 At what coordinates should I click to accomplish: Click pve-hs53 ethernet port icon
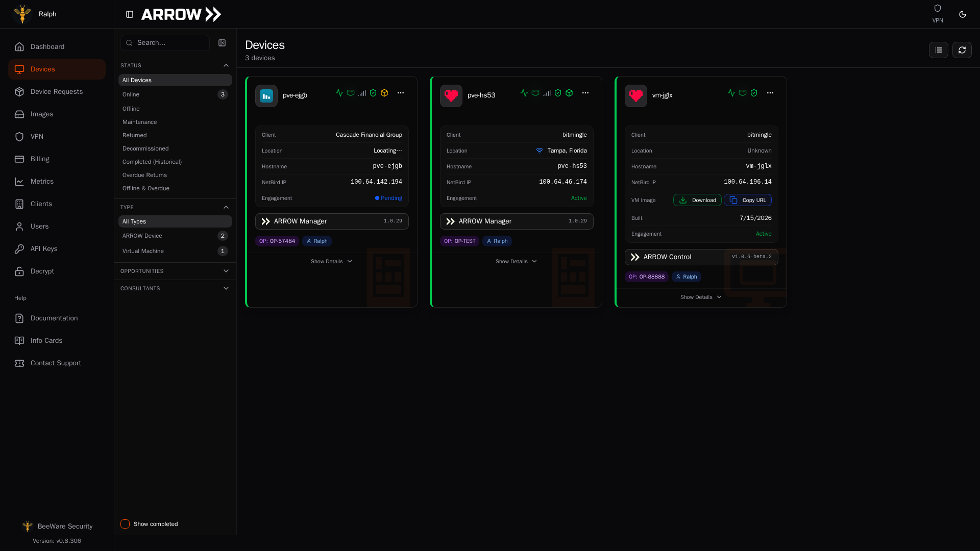tap(535, 93)
